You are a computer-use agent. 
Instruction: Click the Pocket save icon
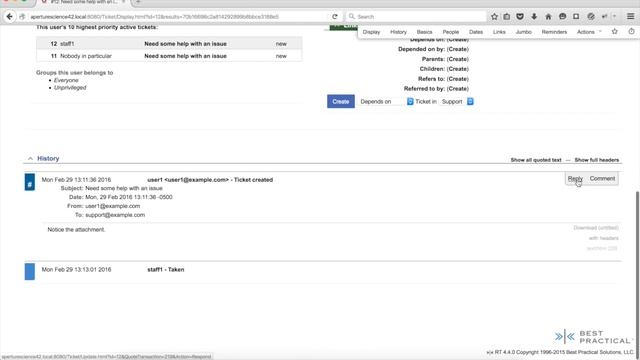[x=520, y=17]
